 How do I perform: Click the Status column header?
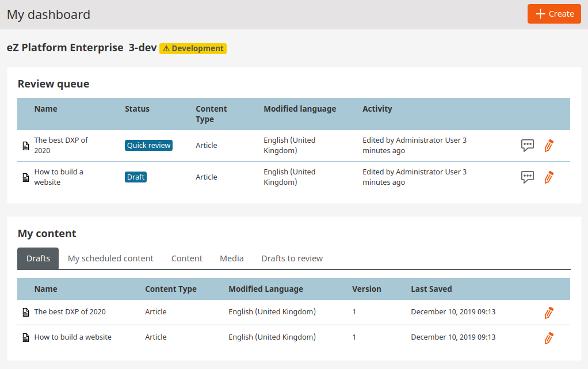pyautogui.click(x=137, y=109)
